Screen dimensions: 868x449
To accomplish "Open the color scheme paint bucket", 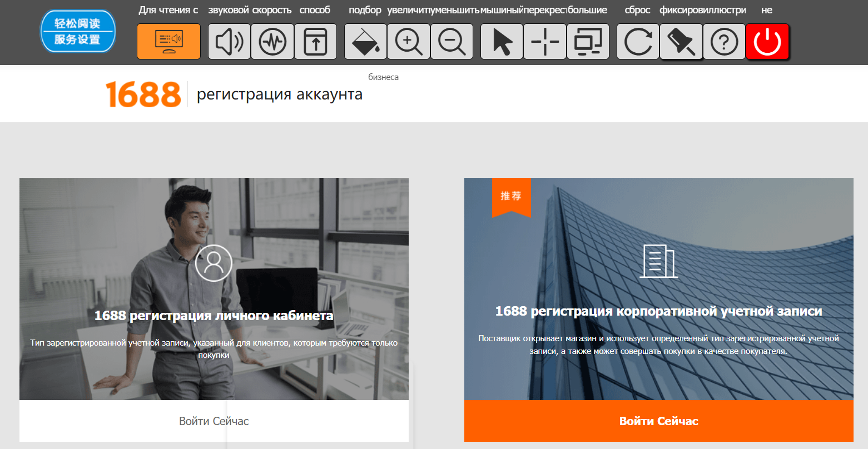I will click(x=365, y=41).
